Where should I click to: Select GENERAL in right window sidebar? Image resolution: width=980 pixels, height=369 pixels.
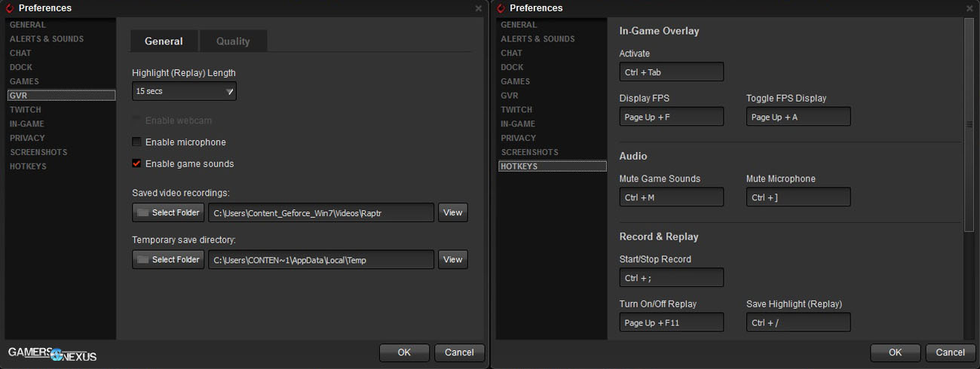coord(519,25)
